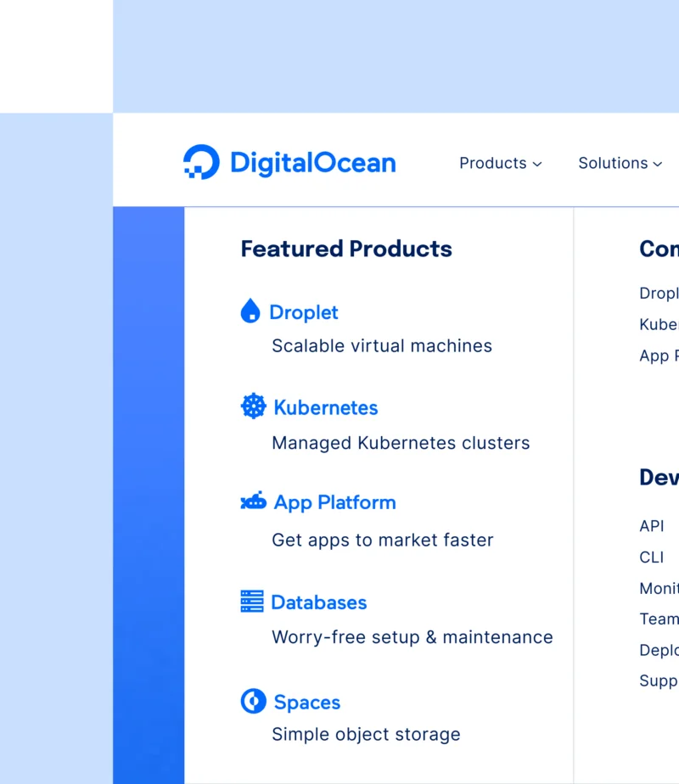Click the Spaces circular icon
The width and height of the screenshot is (679, 784).
pyautogui.click(x=254, y=701)
